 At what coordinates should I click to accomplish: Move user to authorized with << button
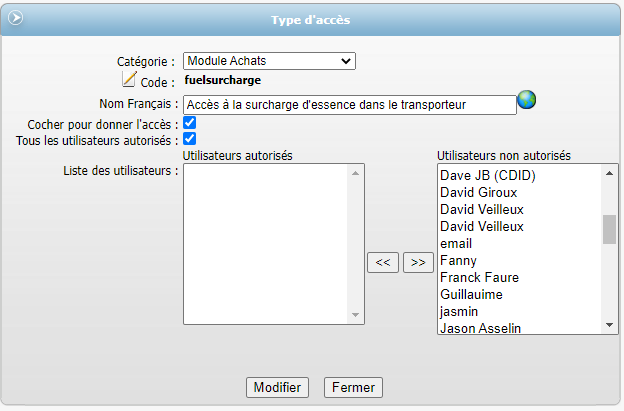pyautogui.click(x=383, y=262)
